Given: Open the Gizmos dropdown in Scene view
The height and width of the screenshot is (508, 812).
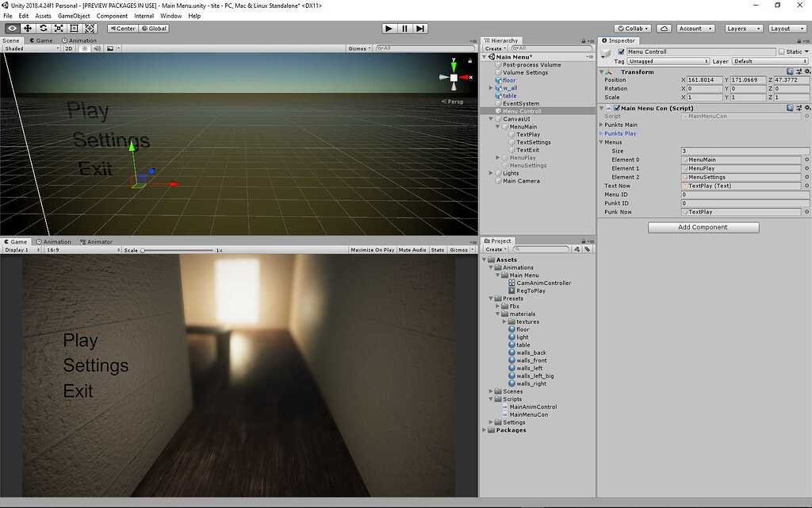Looking at the screenshot, I should (359, 48).
